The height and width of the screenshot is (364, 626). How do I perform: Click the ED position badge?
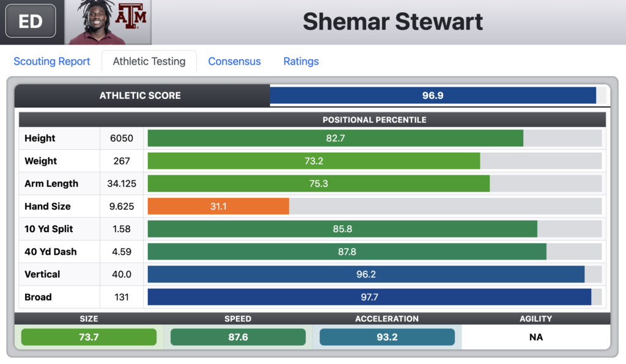(x=31, y=21)
